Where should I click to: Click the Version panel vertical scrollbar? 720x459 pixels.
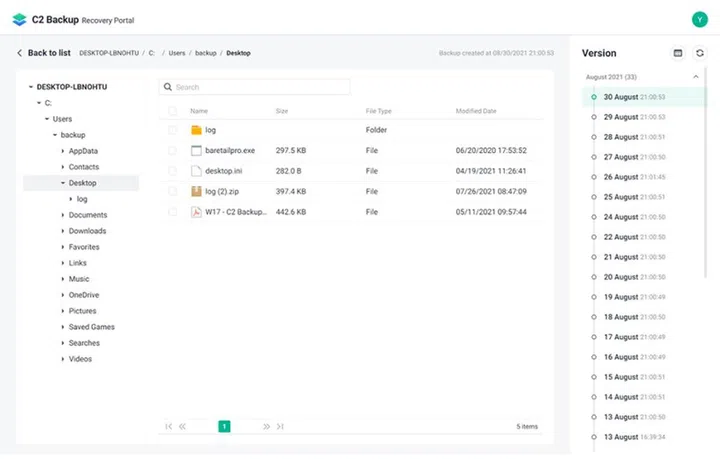point(706,172)
